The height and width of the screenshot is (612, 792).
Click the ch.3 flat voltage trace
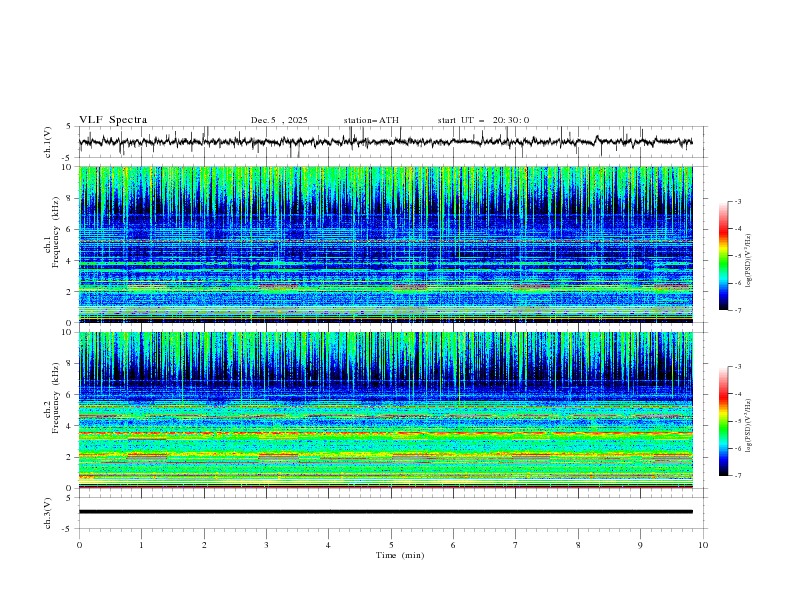coord(385,512)
